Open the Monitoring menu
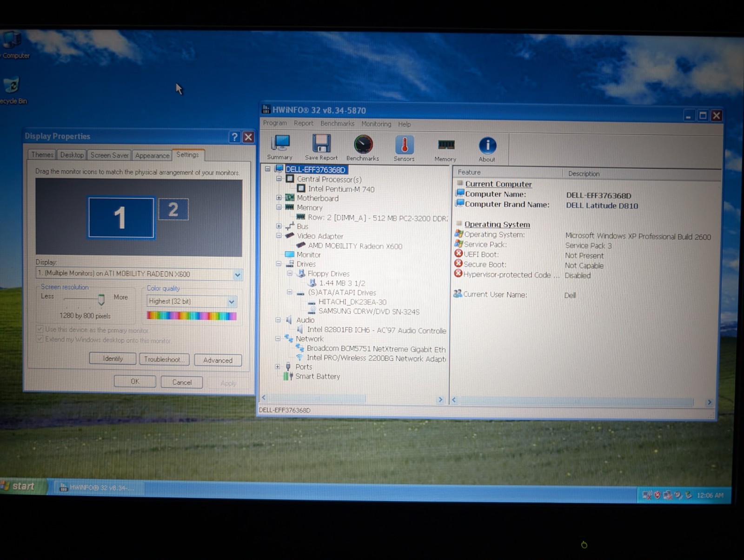744x560 pixels. point(376,124)
